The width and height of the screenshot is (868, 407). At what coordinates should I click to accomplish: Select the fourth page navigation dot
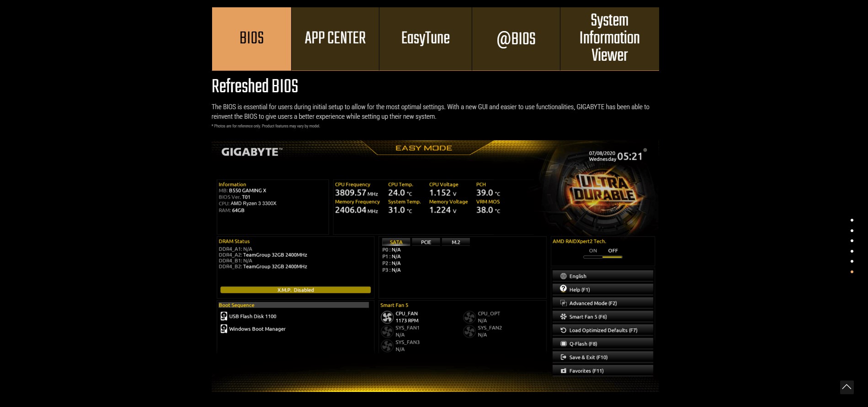tap(852, 251)
